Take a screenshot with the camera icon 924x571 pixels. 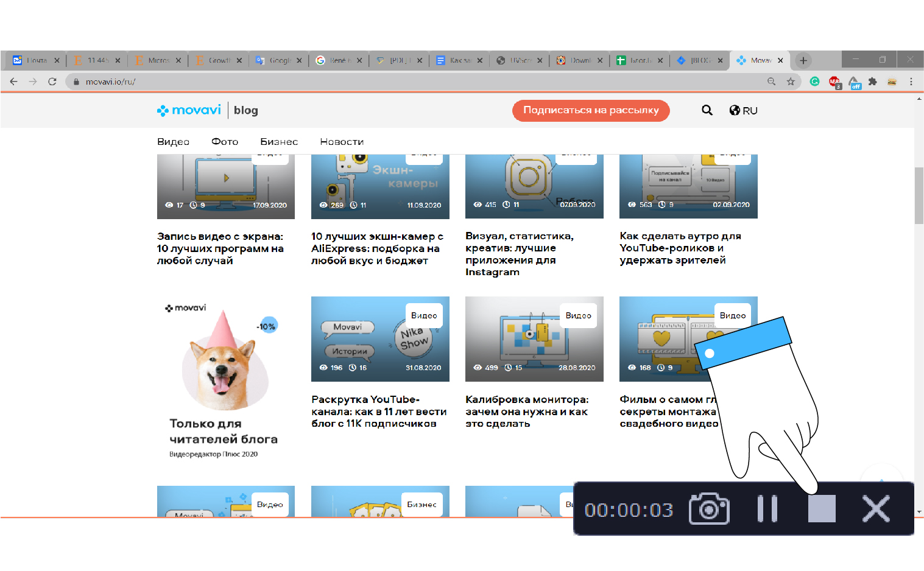click(x=708, y=509)
